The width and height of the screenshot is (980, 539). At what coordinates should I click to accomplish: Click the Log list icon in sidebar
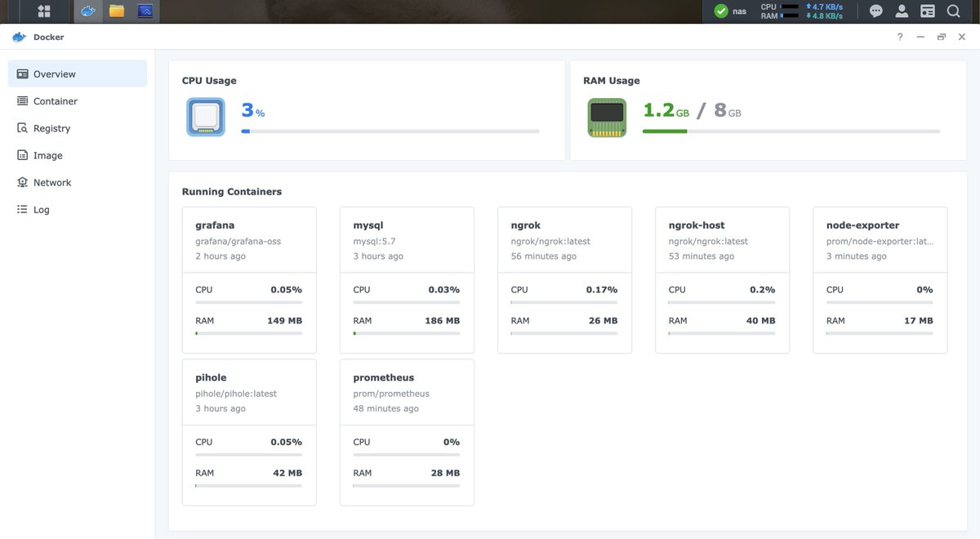coord(23,210)
